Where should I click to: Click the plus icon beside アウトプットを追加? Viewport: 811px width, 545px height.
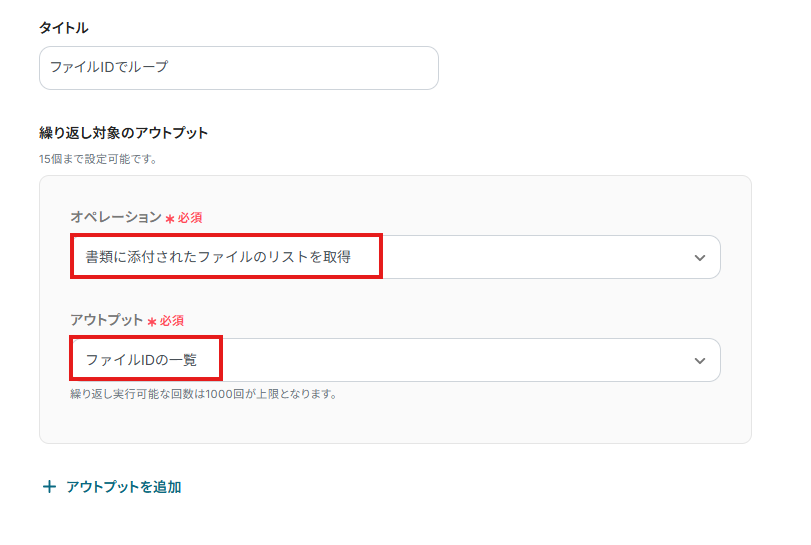[50, 487]
